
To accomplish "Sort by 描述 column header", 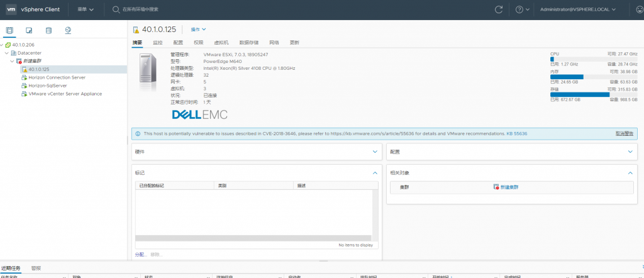I will (336, 186).
